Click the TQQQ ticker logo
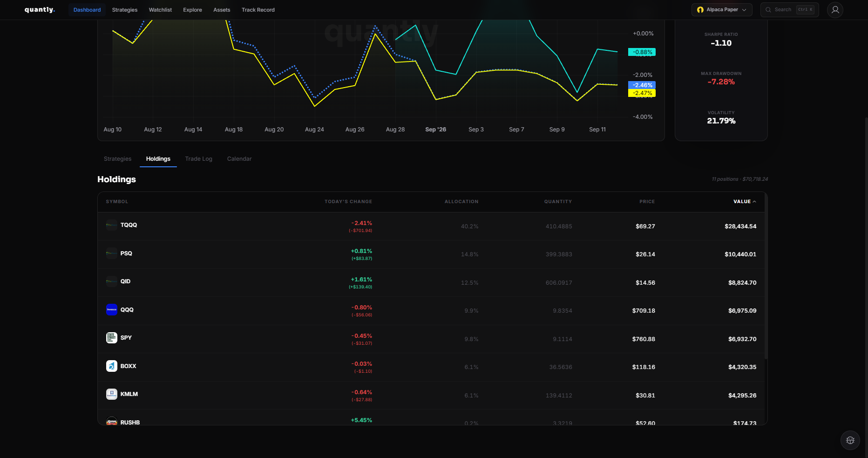This screenshot has height=458, width=868. point(111,225)
